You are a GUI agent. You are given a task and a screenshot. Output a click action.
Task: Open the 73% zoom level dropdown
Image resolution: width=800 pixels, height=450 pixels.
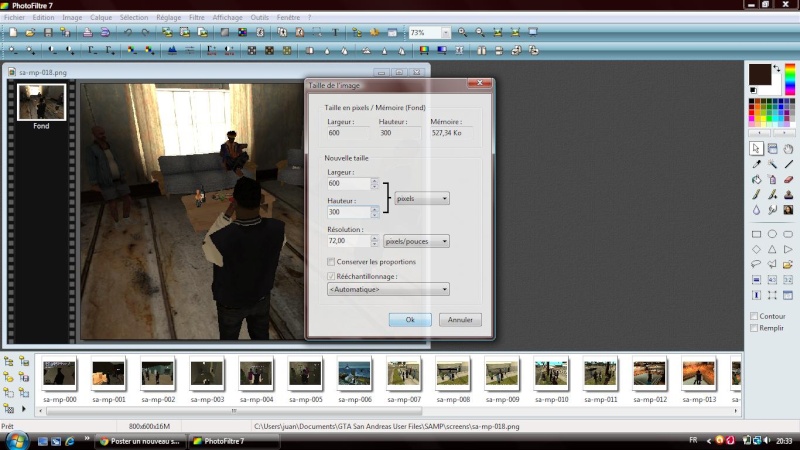click(445, 33)
